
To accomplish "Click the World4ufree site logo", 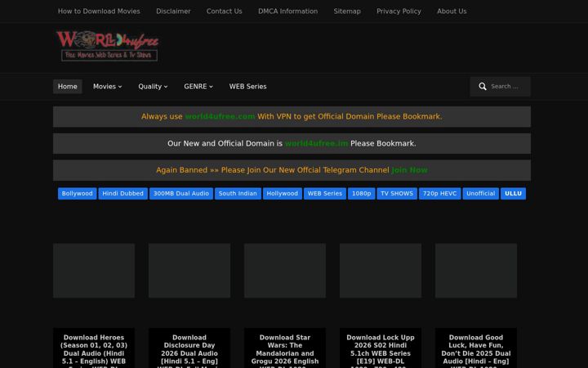I will (108, 46).
